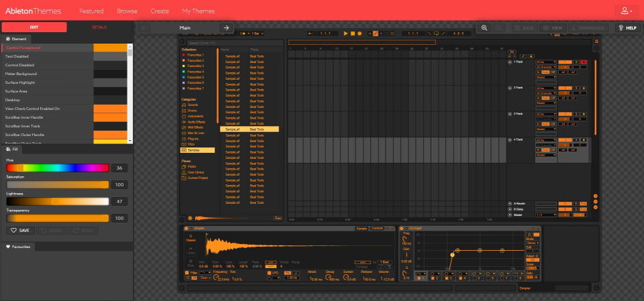Click the browser search input field
644x301 pixels.
pyautogui.click(x=235, y=42)
